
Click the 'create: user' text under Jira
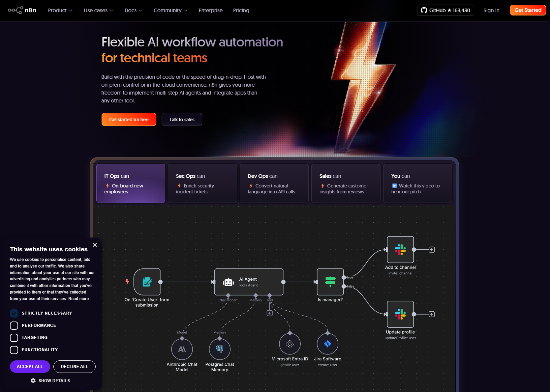pyautogui.click(x=327, y=365)
